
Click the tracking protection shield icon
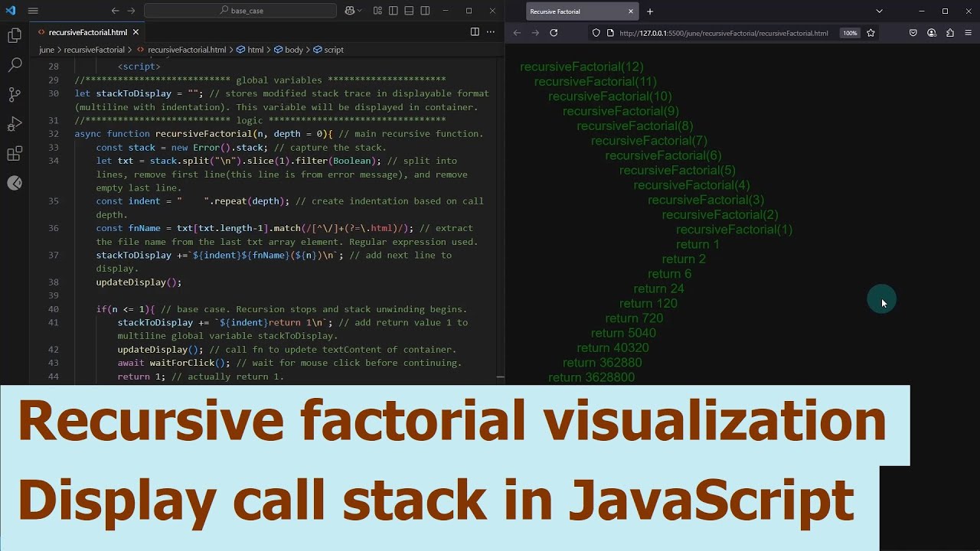point(596,33)
